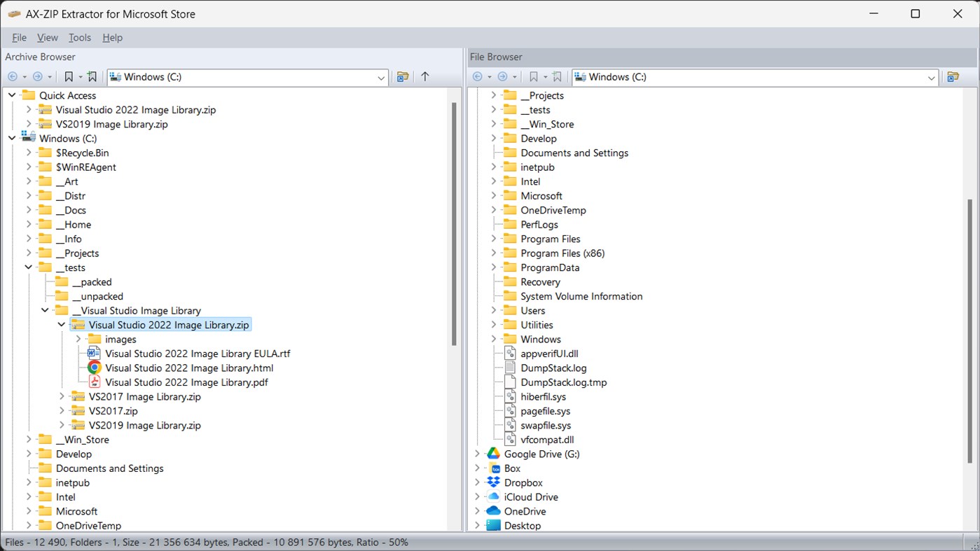
Task: Click the browse folder icon in Archive Browser toolbar
Action: [x=403, y=77]
